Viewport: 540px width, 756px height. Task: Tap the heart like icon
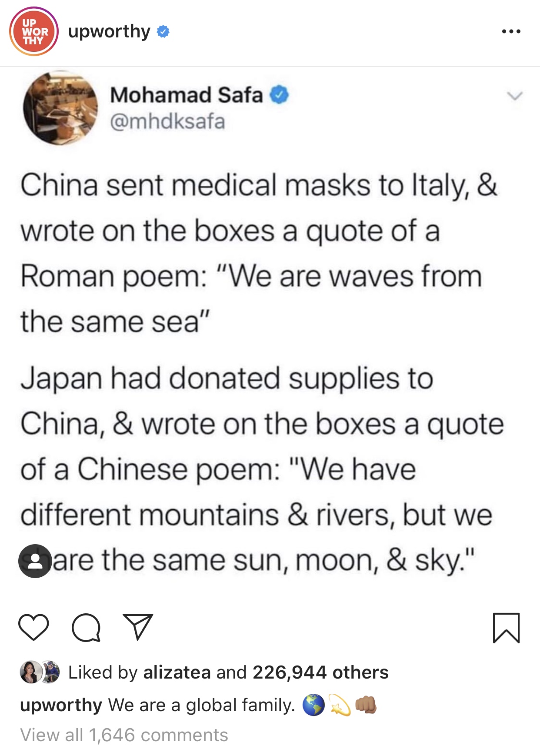click(33, 627)
